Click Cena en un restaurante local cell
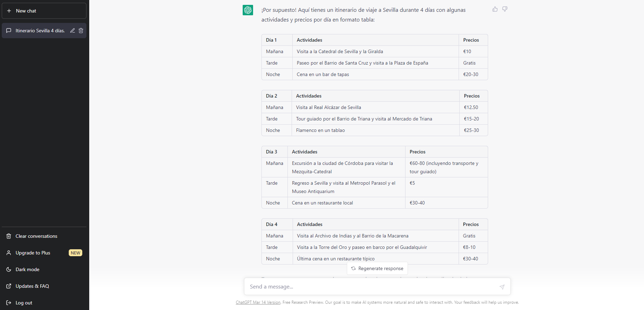644x310 pixels. tap(346, 203)
